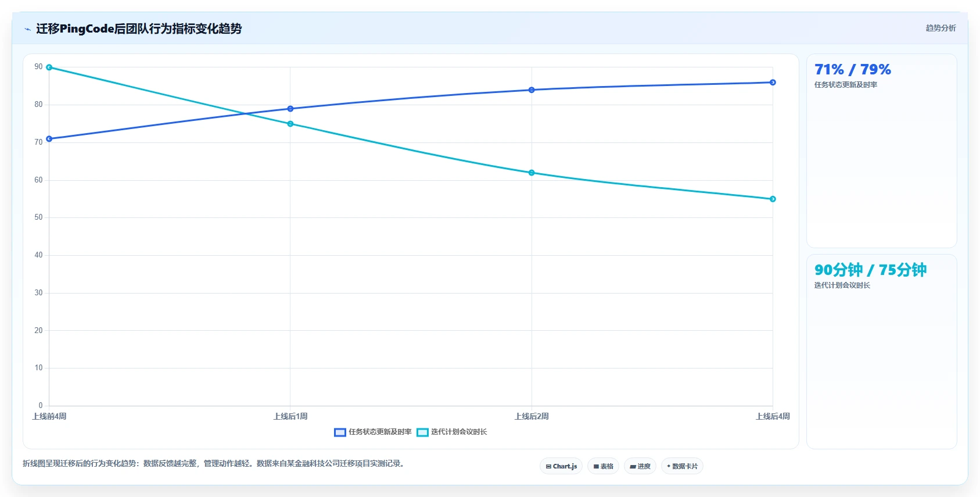Click the 90分钟 / 75分钟 metric value
The height and width of the screenshot is (497, 980).
[x=870, y=270]
